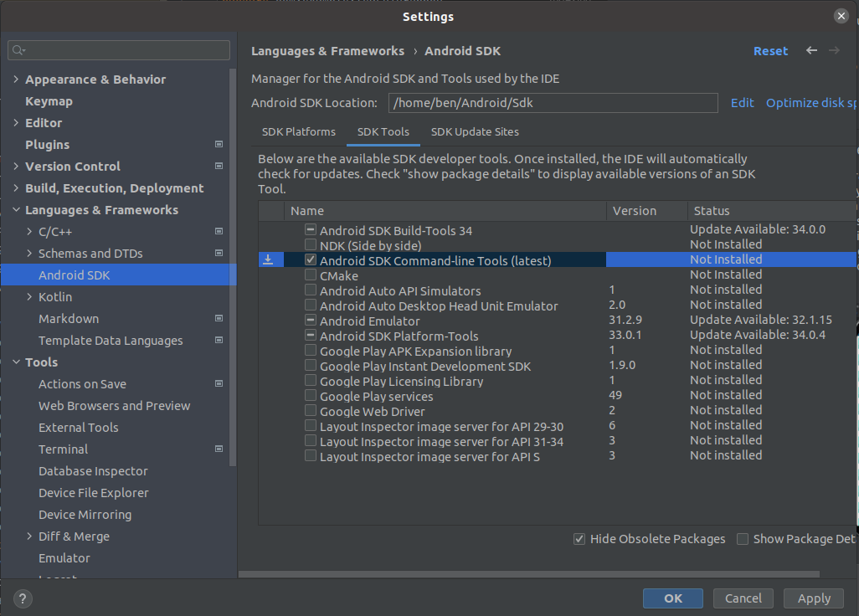
Task: Click the Apply button
Action: coord(814,598)
